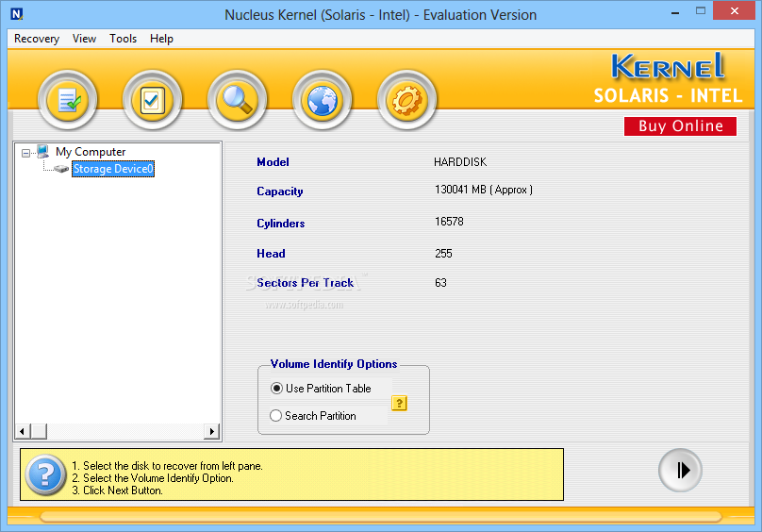The image size is (762, 532).
Task: Click the Next arrow button
Action: click(680, 471)
